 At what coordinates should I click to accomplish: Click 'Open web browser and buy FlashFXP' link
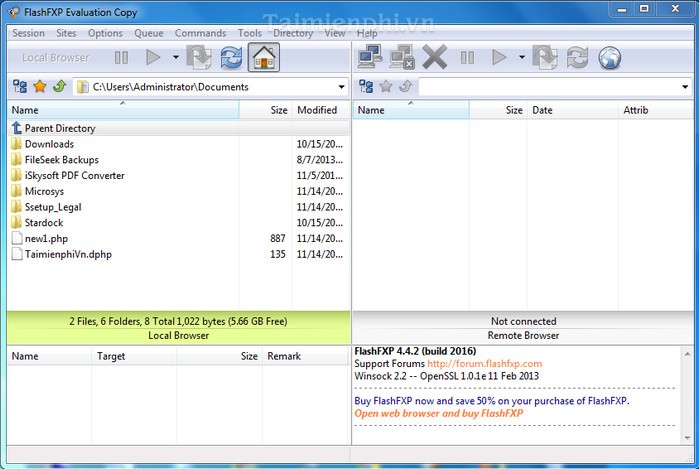438,413
